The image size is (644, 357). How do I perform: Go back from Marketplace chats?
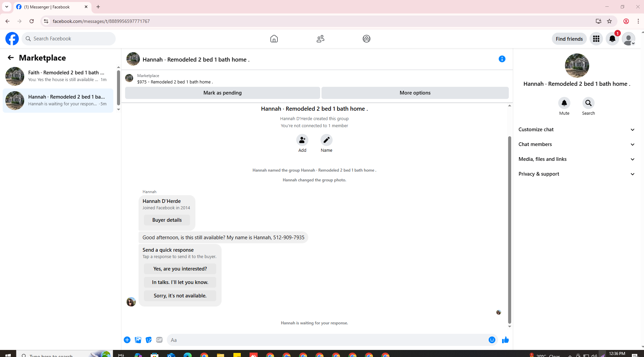(11, 58)
